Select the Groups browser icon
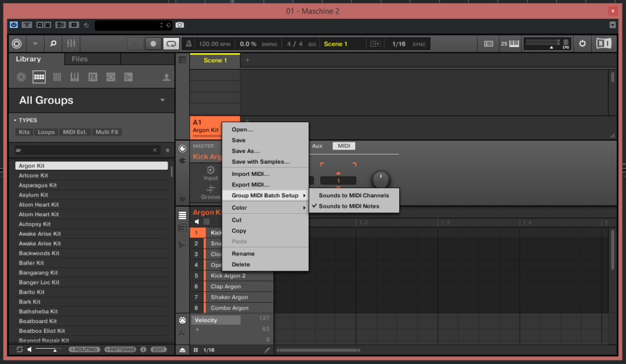 point(39,77)
